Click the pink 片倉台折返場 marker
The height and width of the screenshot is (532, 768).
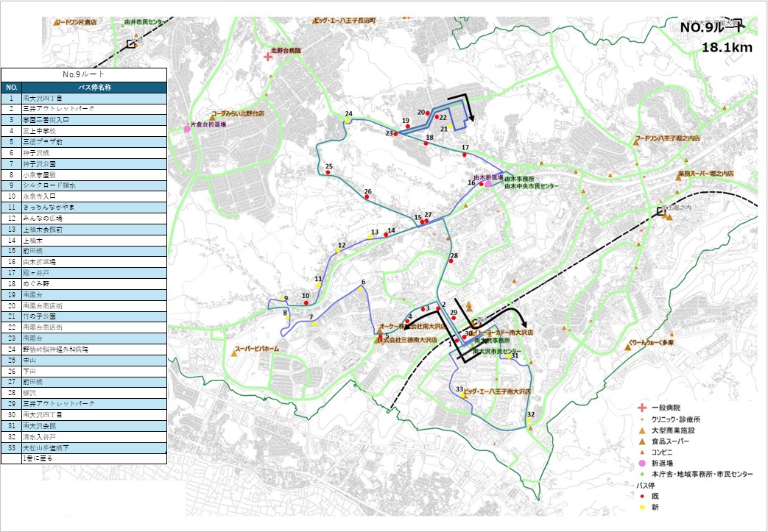(x=187, y=129)
